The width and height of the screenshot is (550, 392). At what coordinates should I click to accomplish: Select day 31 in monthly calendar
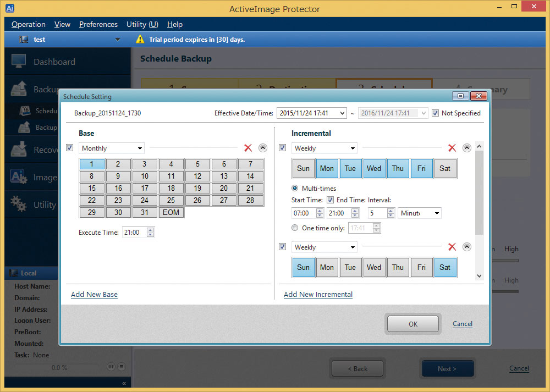145,212
